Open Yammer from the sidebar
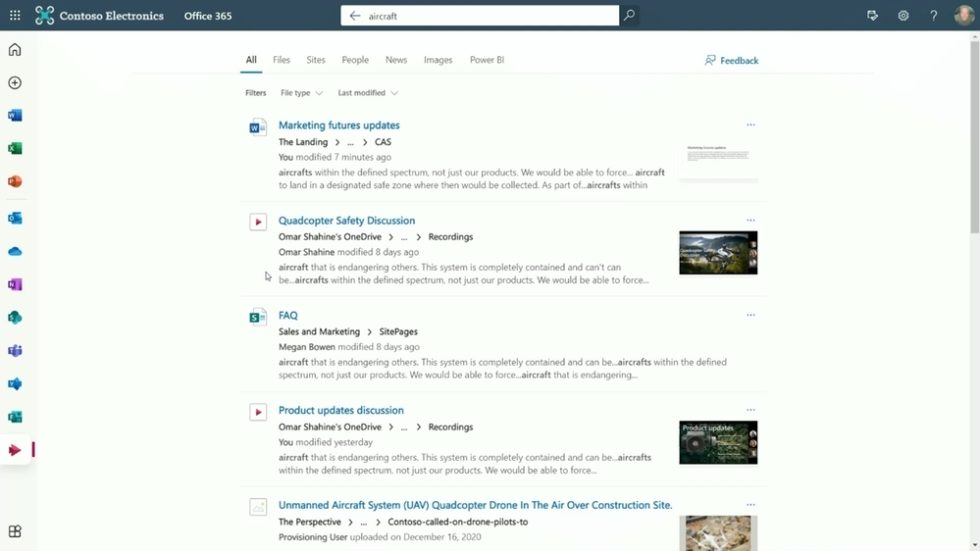Screen dimensions: 980x551 (x=15, y=384)
